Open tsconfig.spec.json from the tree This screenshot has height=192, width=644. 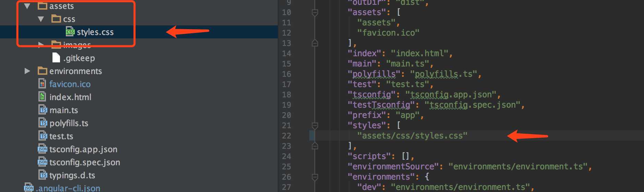[x=85, y=163]
